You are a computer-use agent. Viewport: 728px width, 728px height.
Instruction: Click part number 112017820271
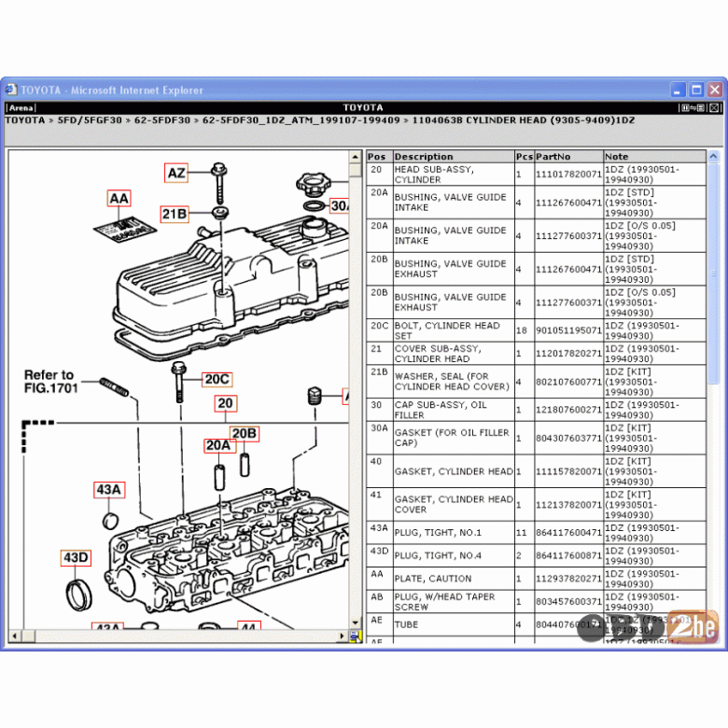click(x=568, y=354)
